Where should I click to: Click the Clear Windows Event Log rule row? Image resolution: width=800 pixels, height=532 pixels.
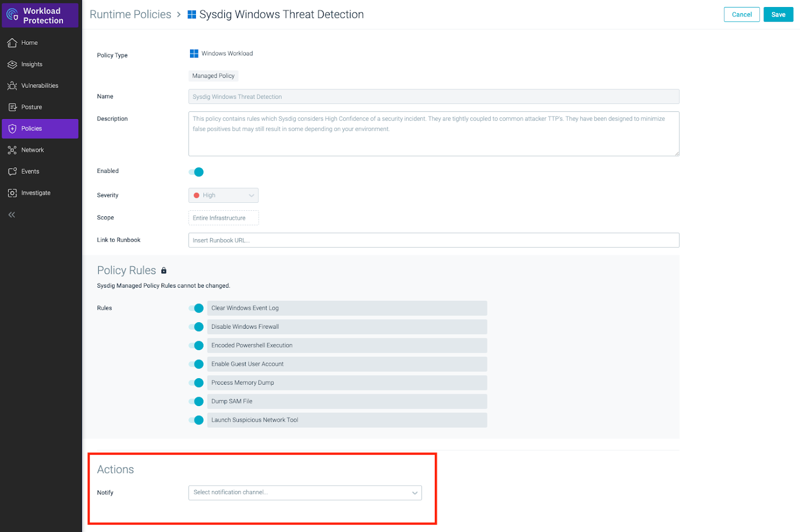347,308
